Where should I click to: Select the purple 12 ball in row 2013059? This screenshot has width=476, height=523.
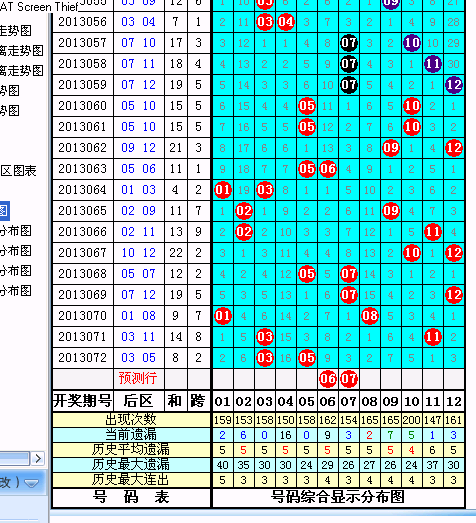454,85
